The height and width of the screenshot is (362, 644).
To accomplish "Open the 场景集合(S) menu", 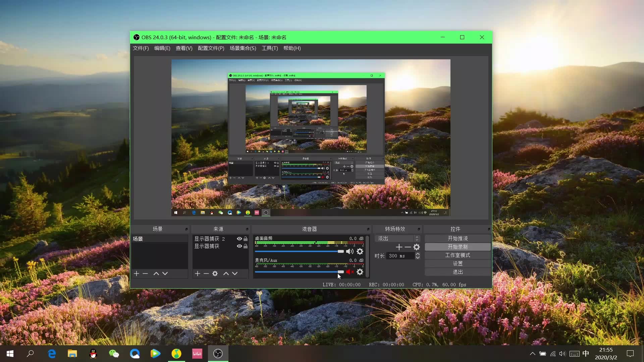I will pyautogui.click(x=243, y=48).
